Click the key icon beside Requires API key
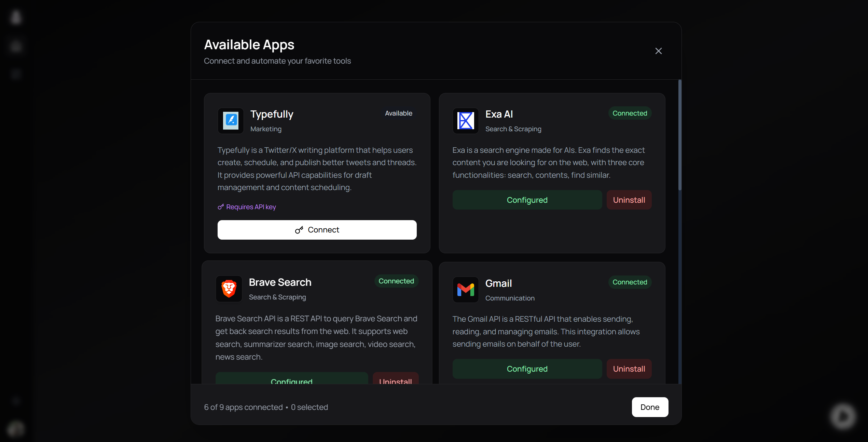Viewport: 868px width, 442px height. pos(221,207)
